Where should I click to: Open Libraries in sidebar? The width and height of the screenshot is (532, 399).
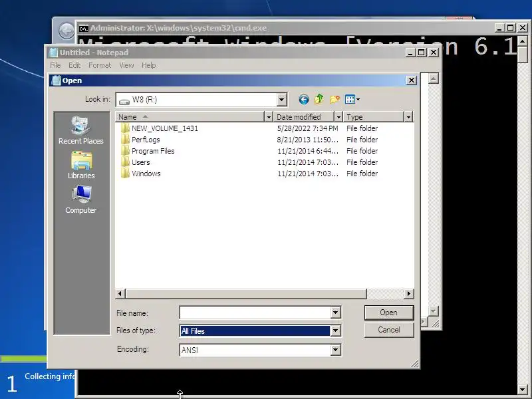point(80,165)
